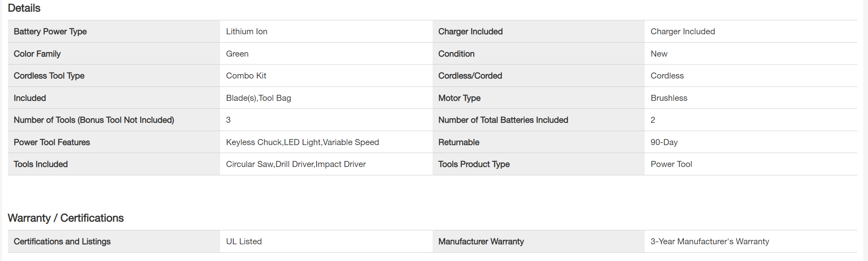Screen dimensions: 868x261
Task: Click the Color Family label
Action: 37,54
